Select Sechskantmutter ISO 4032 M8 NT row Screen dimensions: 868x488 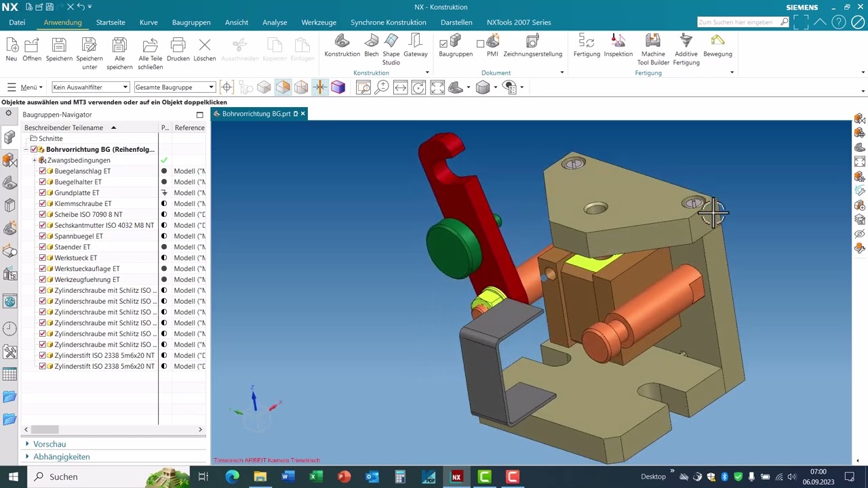pyautogui.click(x=104, y=226)
